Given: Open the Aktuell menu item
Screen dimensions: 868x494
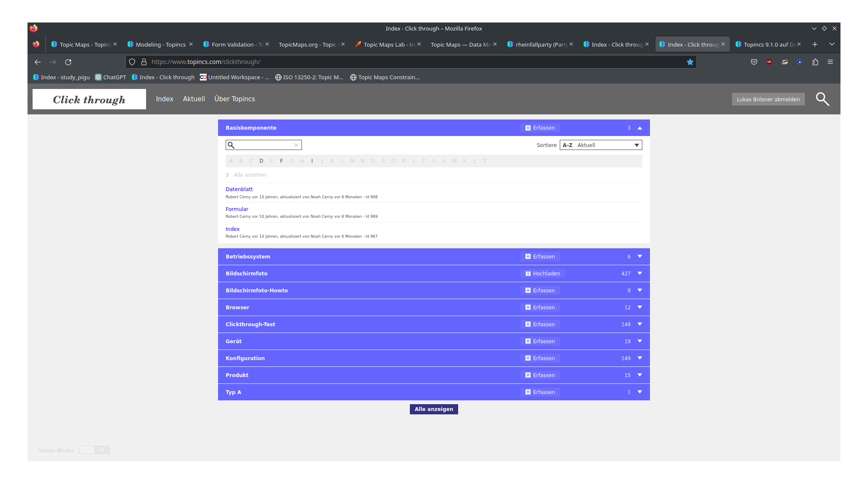Looking at the screenshot, I should coord(194,99).
